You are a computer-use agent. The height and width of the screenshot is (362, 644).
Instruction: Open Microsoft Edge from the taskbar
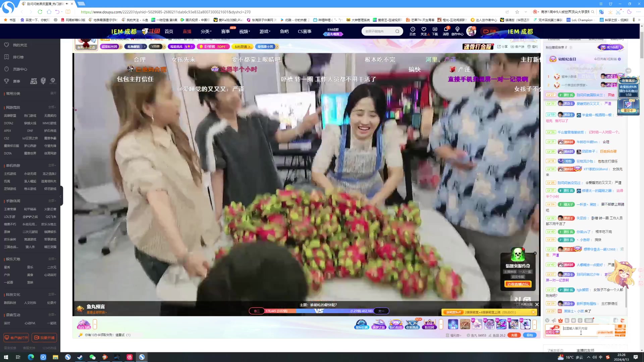pos(31,357)
